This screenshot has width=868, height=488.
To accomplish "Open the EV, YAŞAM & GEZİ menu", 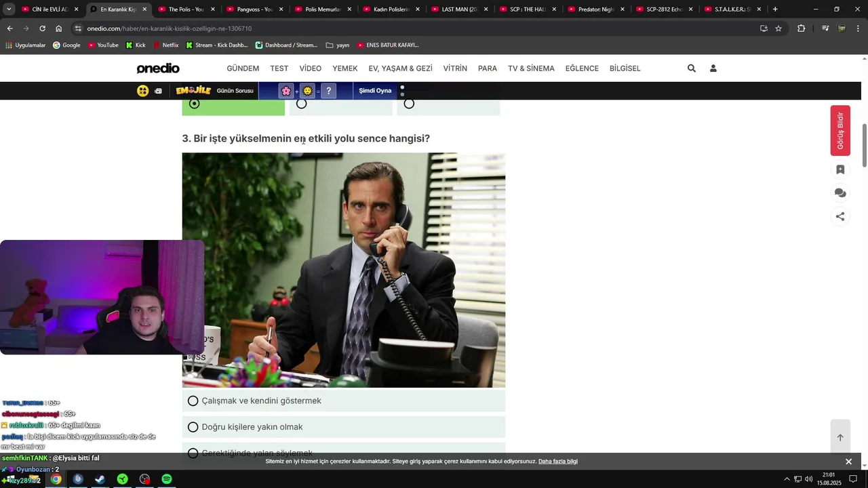I will (401, 68).
